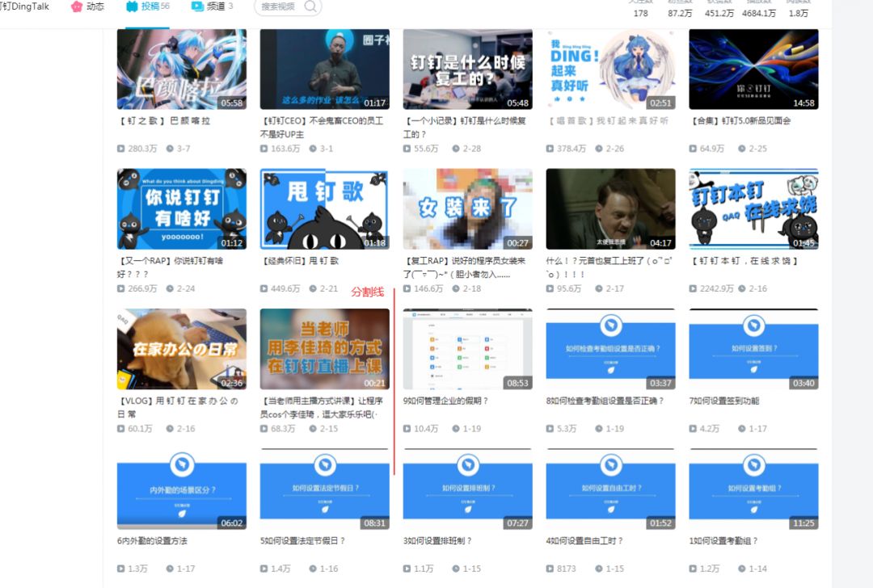
Task: Open 你说钉钉有啥好 video thumbnail
Action: tap(182, 209)
